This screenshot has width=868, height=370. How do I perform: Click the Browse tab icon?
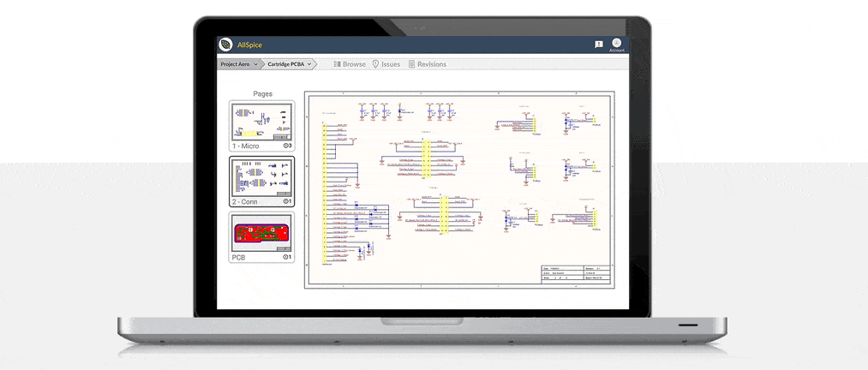[x=337, y=64]
